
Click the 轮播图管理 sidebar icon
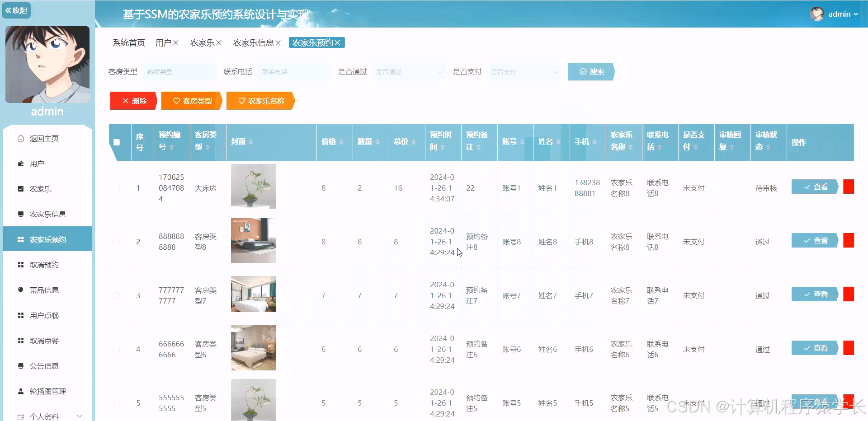[21, 391]
